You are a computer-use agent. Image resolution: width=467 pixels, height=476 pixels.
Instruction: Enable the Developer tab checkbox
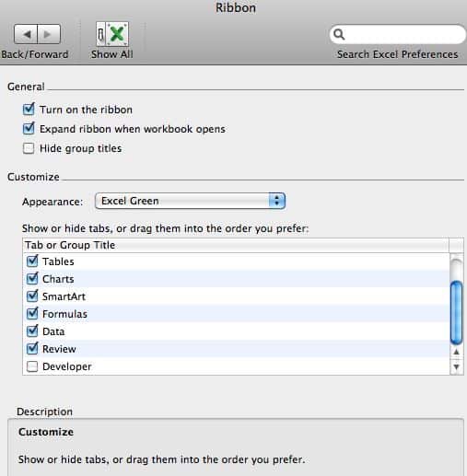coord(32,366)
